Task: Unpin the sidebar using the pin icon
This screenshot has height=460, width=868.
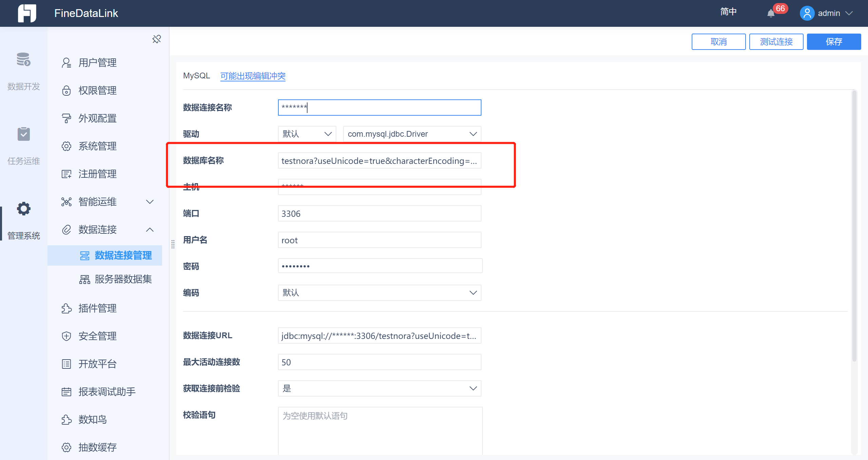Action: coord(157,39)
